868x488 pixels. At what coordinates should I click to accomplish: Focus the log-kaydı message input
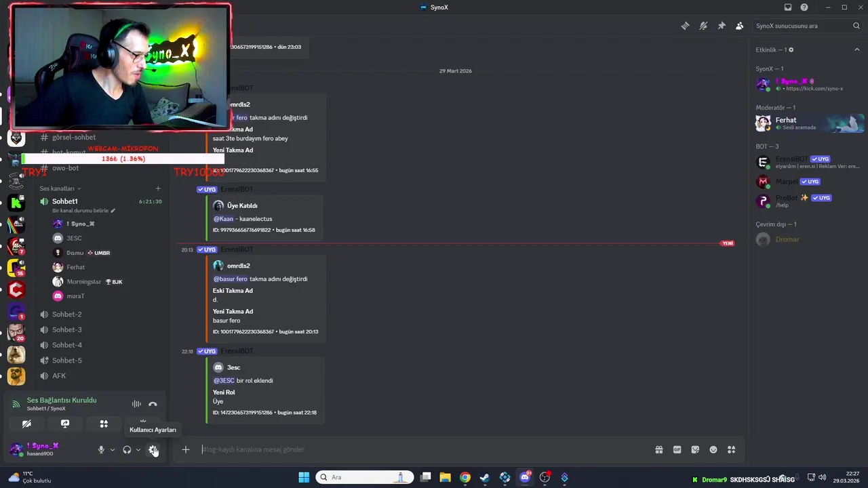pyautogui.click(x=424, y=449)
